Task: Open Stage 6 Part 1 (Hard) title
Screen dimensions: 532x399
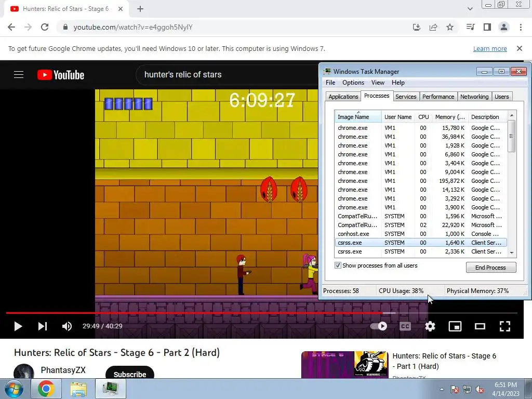Action: point(444,361)
